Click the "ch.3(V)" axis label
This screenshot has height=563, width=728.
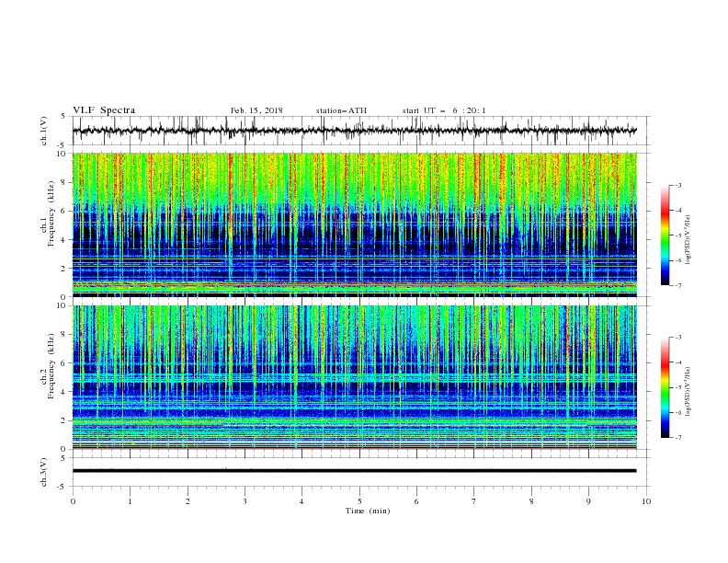click(44, 472)
